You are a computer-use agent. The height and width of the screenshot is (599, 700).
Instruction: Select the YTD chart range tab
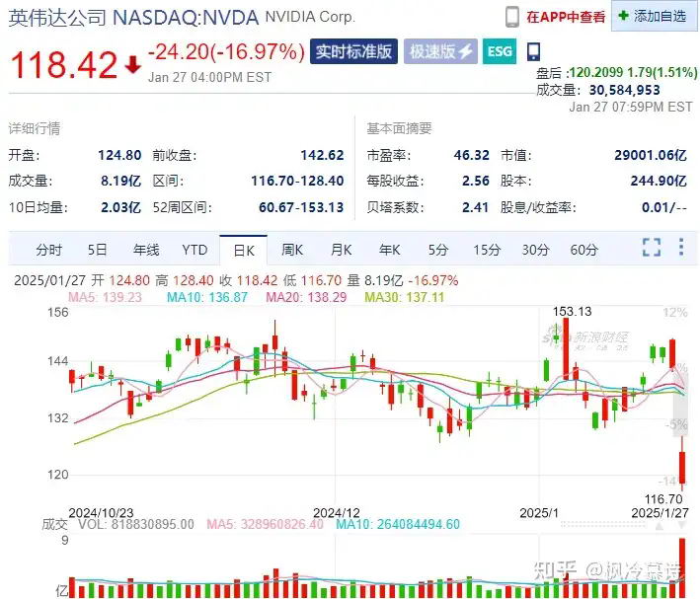coord(194,249)
